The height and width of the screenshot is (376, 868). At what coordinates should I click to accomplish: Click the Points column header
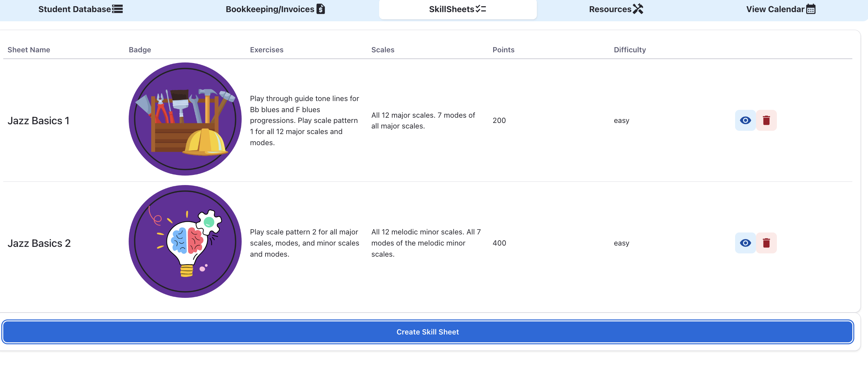(504, 50)
